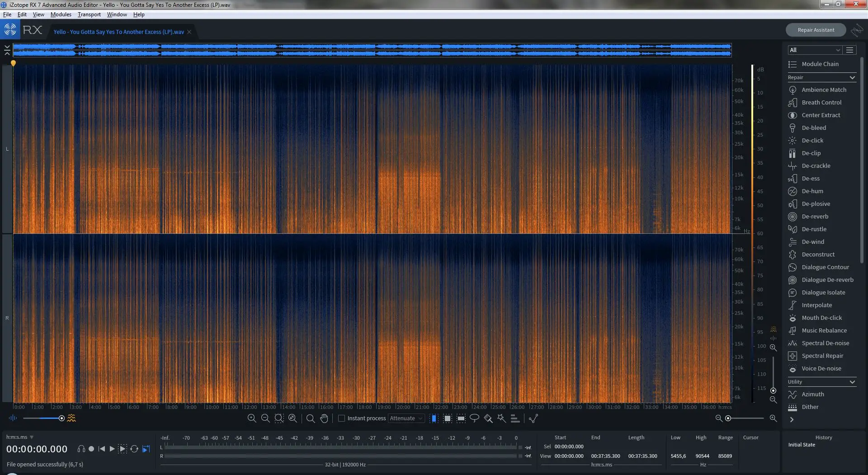Toggle input monitoring headphones icon
Image resolution: width=868 pixels, height=475 pixels.
(x=81, y=449)
